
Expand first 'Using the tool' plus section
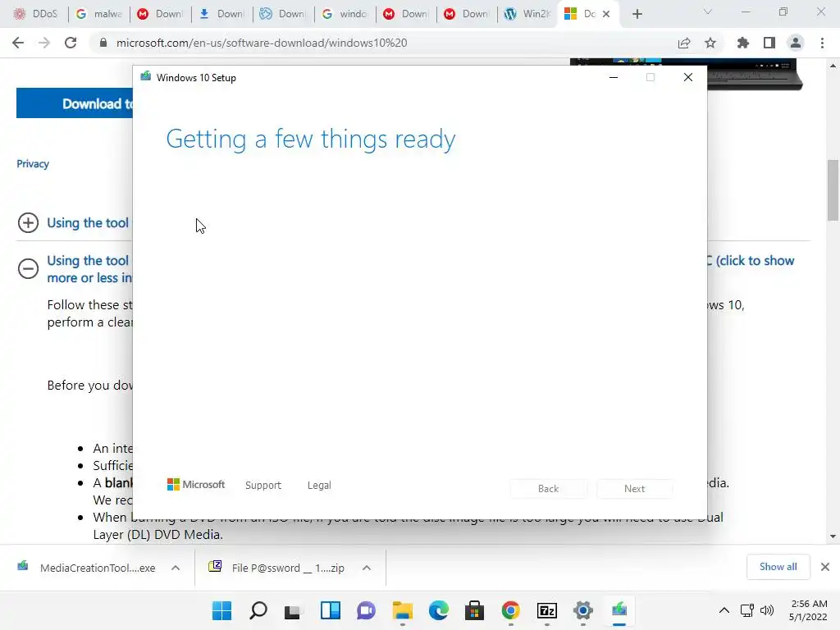(29, 223)
